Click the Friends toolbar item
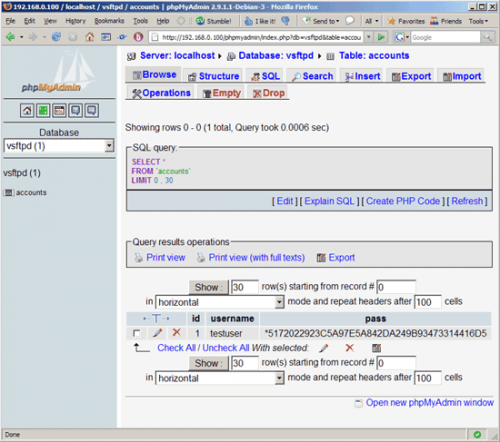The height and width of the screenshot is (442, 500). (446, 21)
